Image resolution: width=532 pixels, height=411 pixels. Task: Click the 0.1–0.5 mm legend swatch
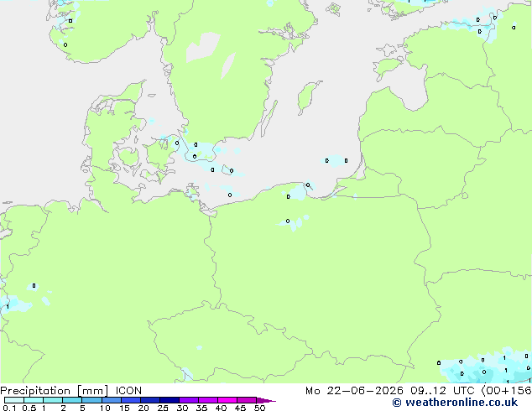click(x=14, y=400)
